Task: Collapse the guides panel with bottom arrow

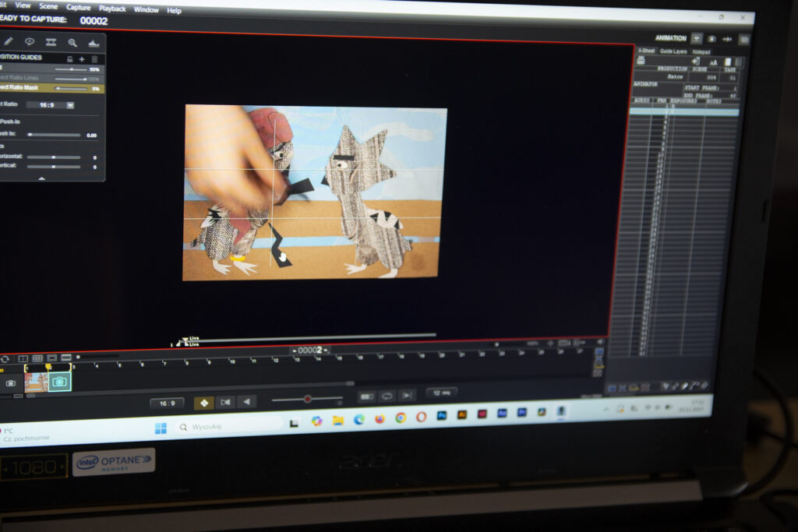Action: click(x=42, y=178)
